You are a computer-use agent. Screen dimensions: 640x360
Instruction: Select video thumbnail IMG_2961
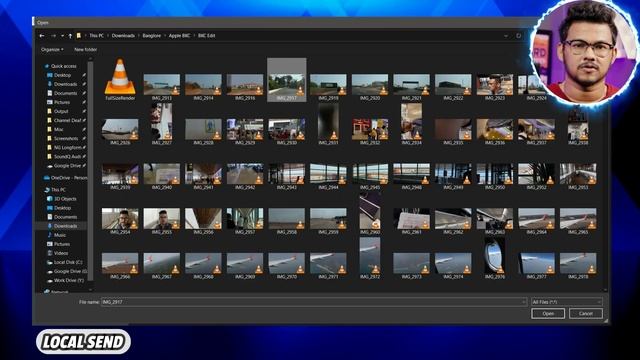411,221
